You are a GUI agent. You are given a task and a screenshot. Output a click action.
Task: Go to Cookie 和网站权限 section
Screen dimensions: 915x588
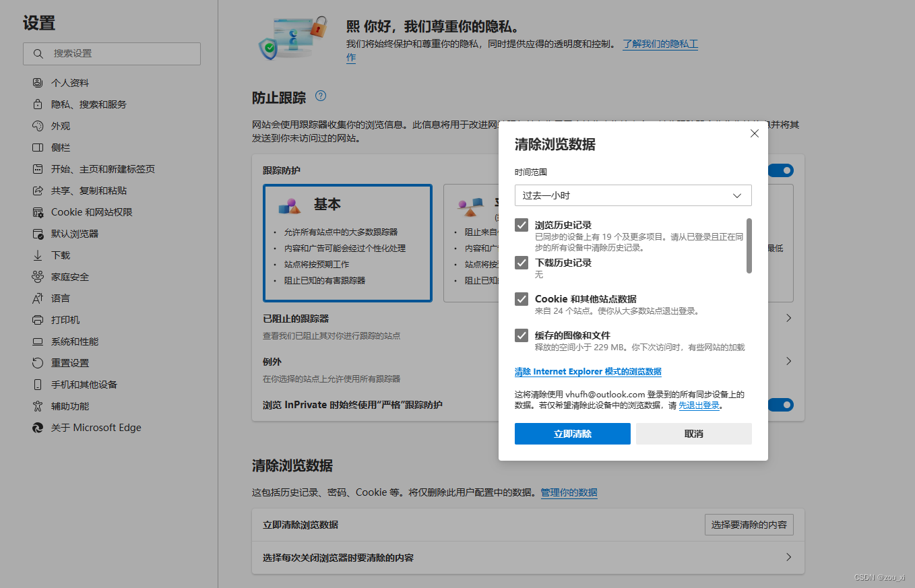click(x=92, y=212)
